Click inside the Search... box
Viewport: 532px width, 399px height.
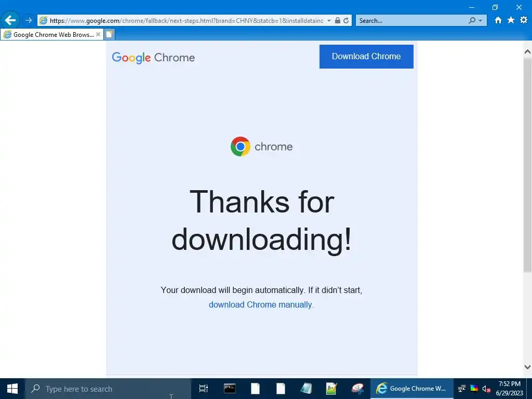pyautogui.click(x=412, y=21)
